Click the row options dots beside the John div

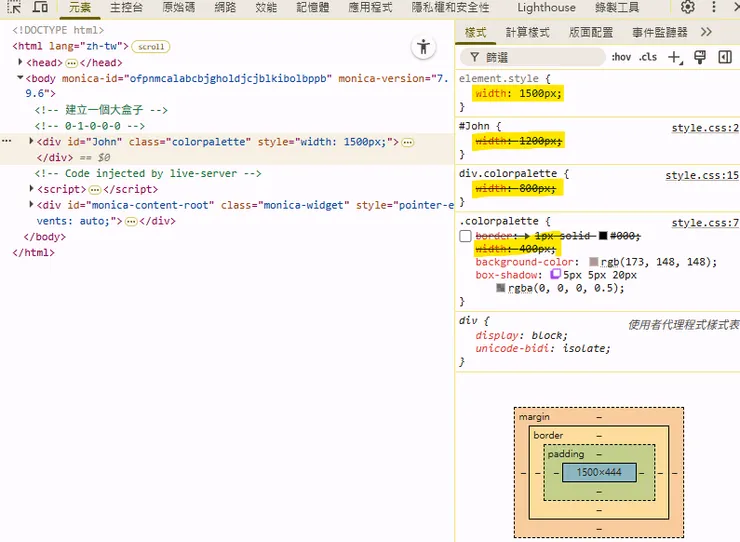point(7,141)
